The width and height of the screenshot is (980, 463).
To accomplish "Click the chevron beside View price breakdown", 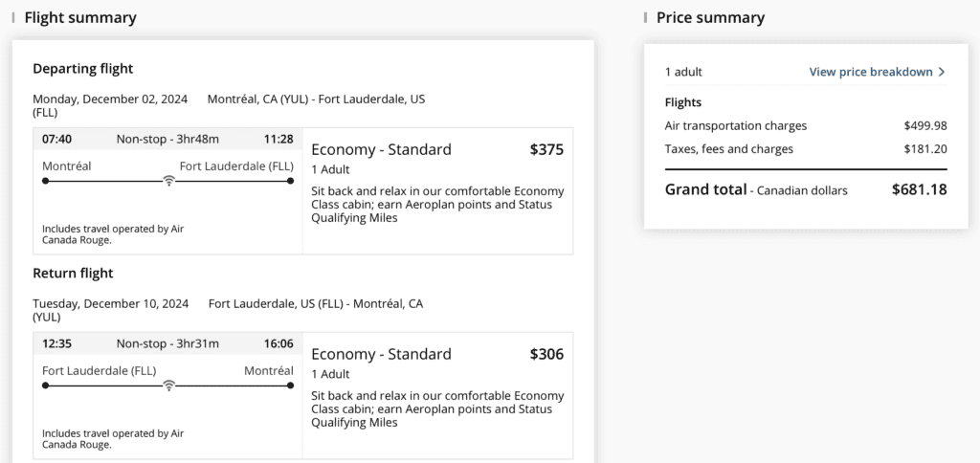I will pyautogui.click(x=942, y=72).
